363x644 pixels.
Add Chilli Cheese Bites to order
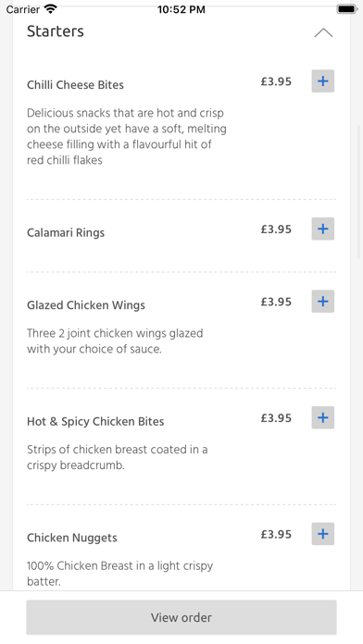click(322, 80)
